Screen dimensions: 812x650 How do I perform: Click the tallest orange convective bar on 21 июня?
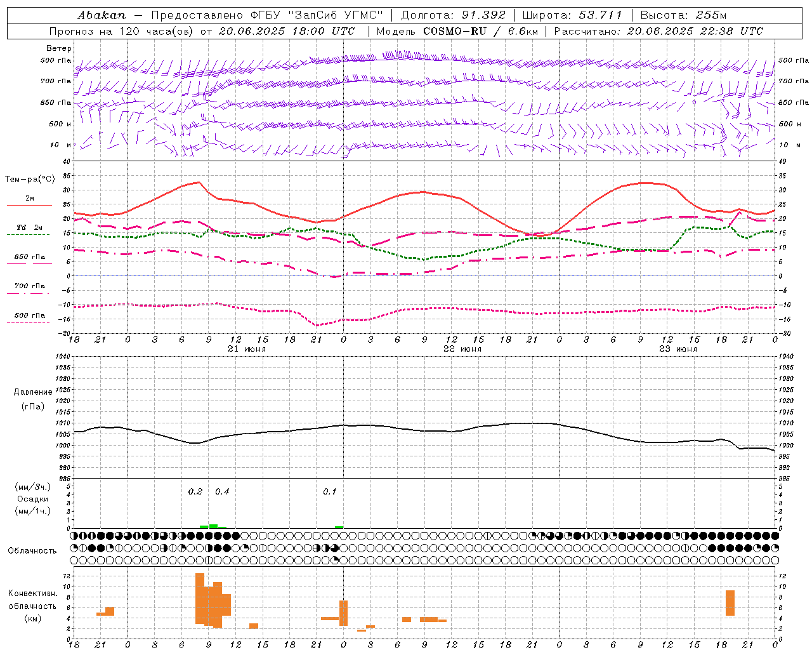point(200,599)
